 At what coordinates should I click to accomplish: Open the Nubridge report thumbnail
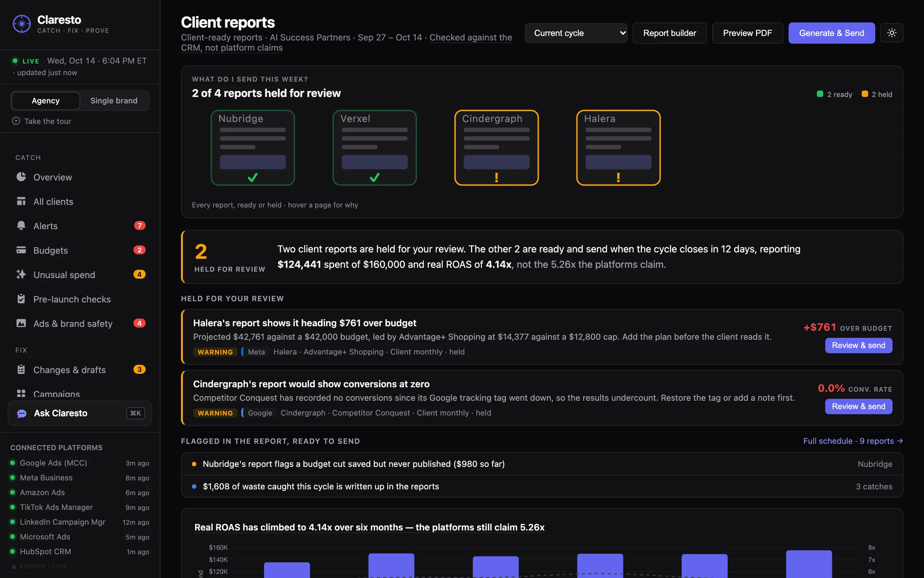tap(253, 148)
